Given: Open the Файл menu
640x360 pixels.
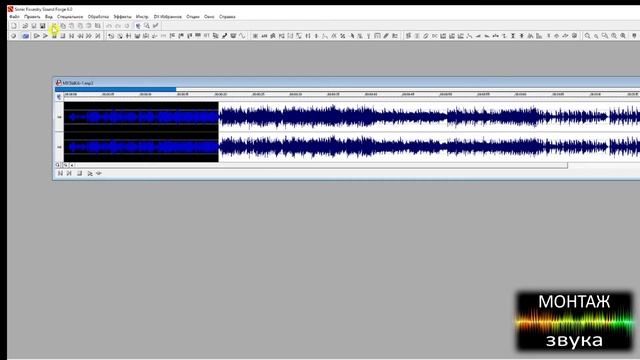Looking at the screenshot, I should pos(14,17).
